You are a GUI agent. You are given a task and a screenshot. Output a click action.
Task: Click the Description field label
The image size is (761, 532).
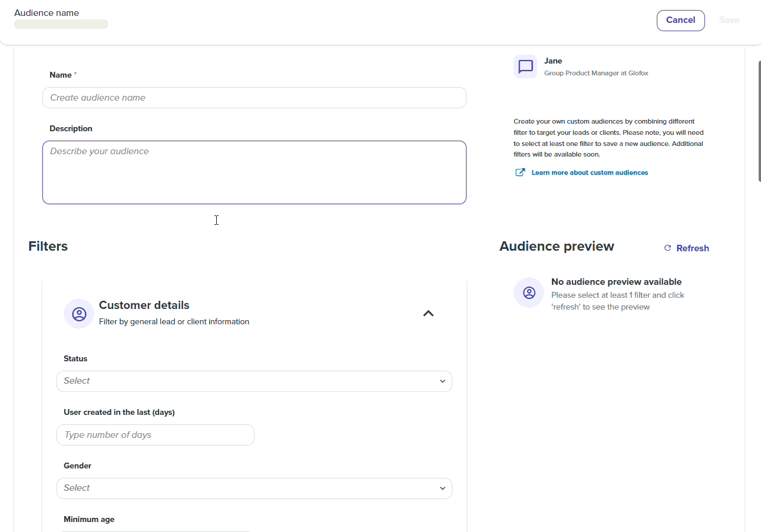point(71,129)
